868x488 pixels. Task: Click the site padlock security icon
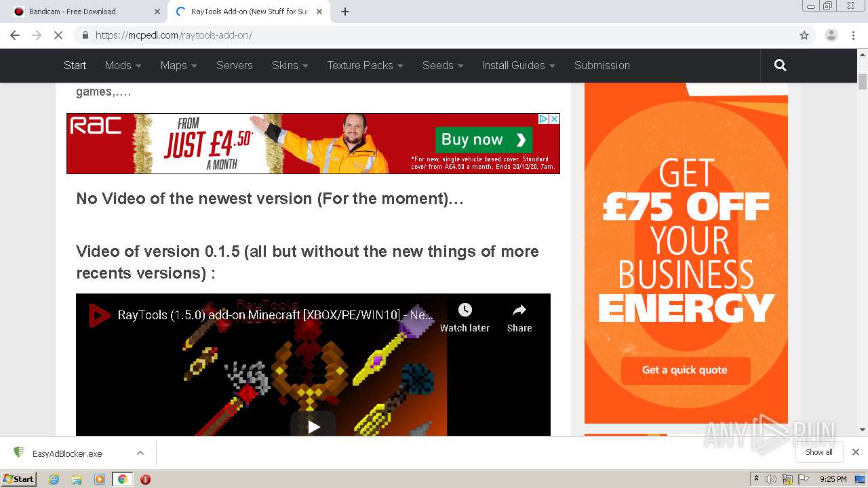click(x=85, y=35)
